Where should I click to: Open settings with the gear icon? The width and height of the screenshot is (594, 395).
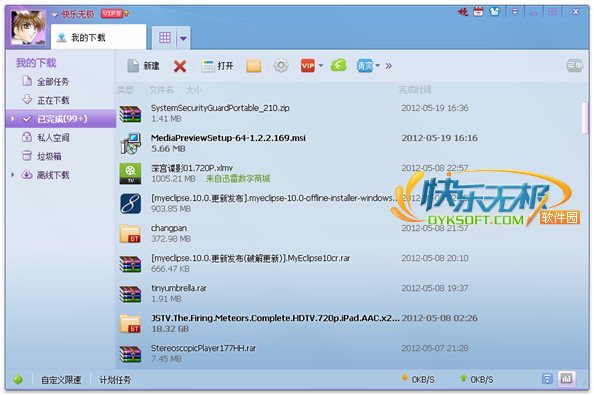point(281,66)
